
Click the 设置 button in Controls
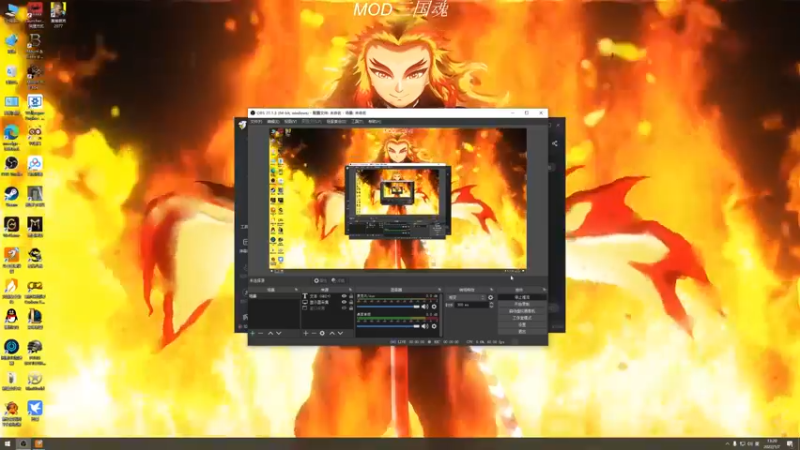click(522, 324)
